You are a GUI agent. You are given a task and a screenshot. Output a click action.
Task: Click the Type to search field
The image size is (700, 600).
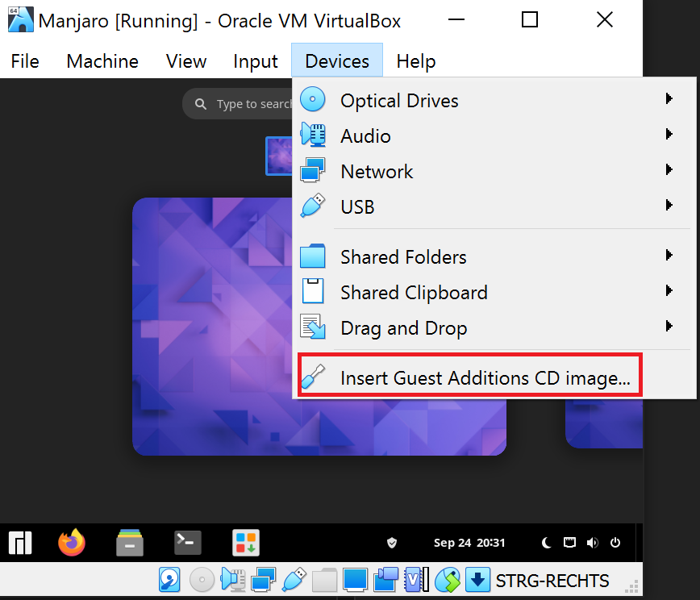coord(237,103)
